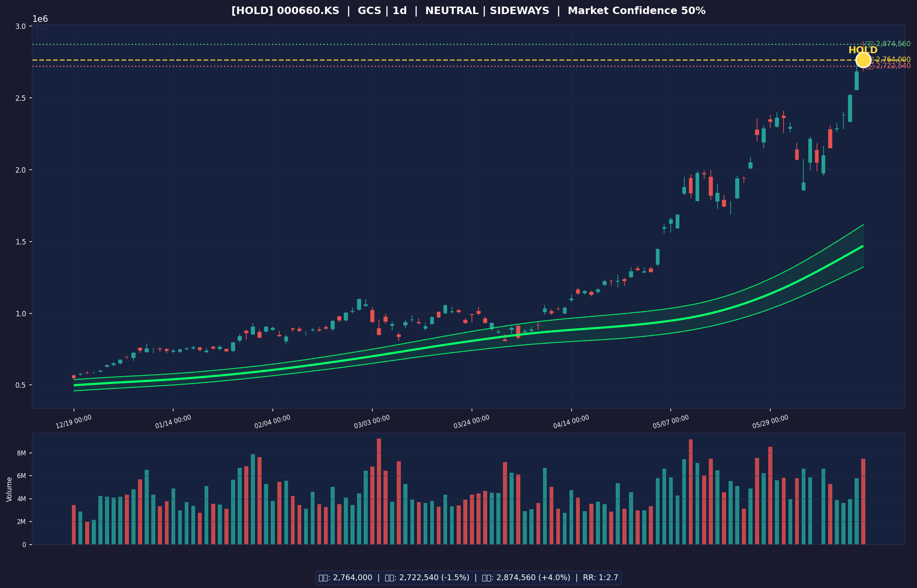917x588 pixels.
Task: Click the Volume axis title
Action: [10, 489]
